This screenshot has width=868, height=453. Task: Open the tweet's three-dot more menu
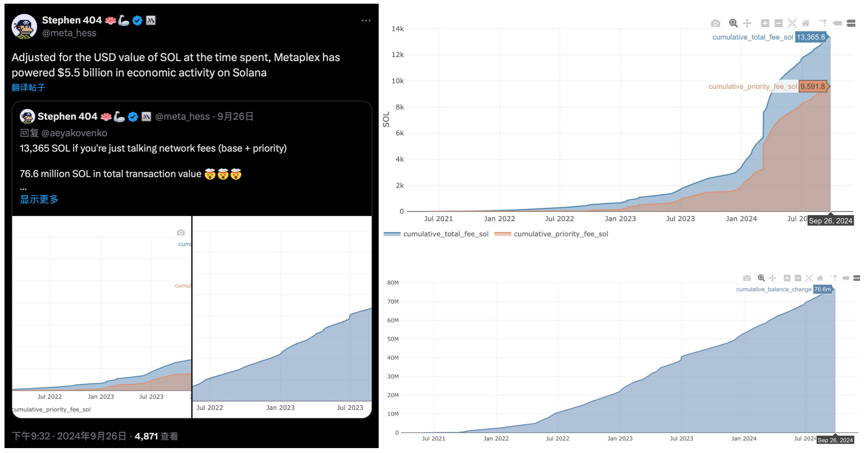coord(366,20)
